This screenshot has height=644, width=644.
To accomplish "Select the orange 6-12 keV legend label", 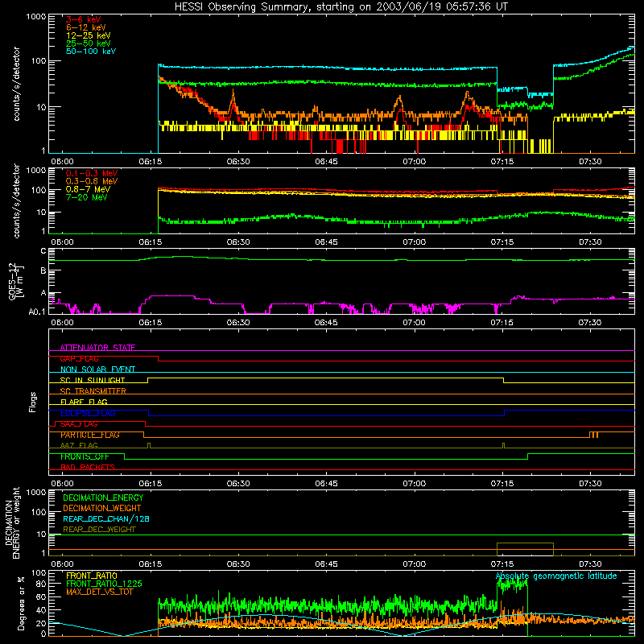I will [x=86, y=27].
